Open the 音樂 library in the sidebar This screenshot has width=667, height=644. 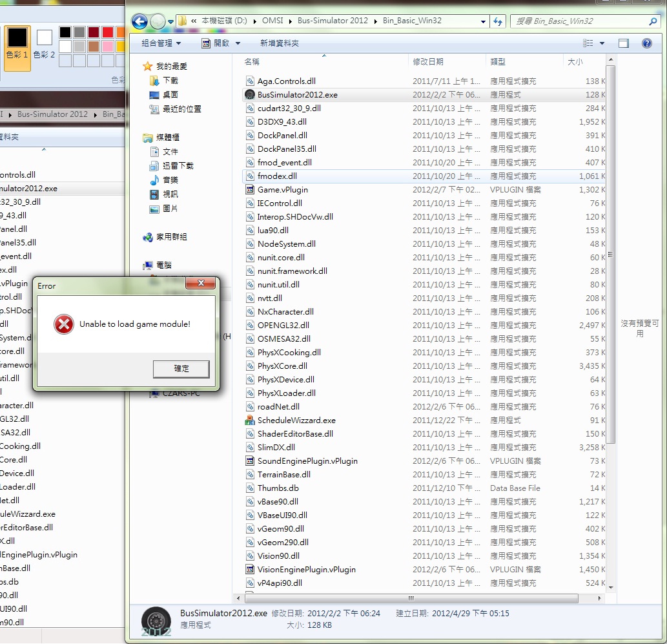[170, 180]
